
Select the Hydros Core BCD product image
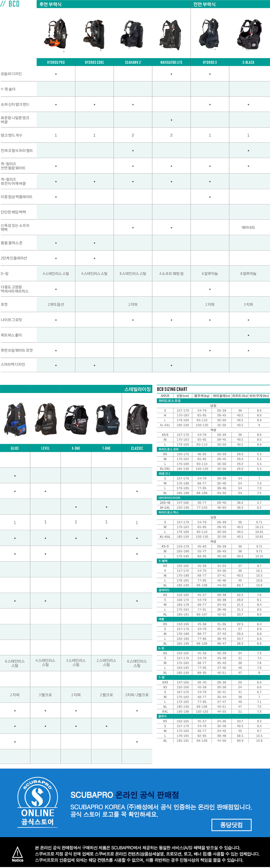click(x=94, y=35)
